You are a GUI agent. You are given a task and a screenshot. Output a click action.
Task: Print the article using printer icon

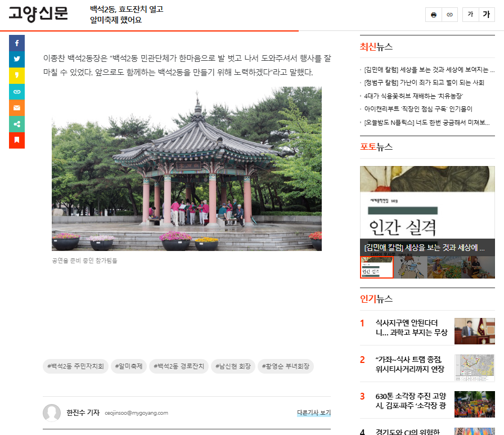(x=433, y=15)
